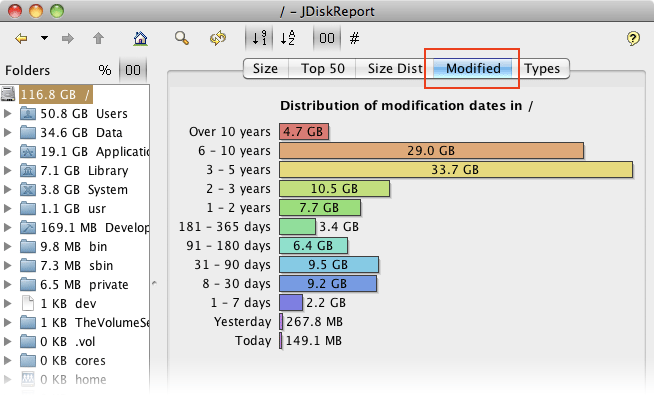
Task: Click the Applications folder icon
Action: [x=28, y=151]
